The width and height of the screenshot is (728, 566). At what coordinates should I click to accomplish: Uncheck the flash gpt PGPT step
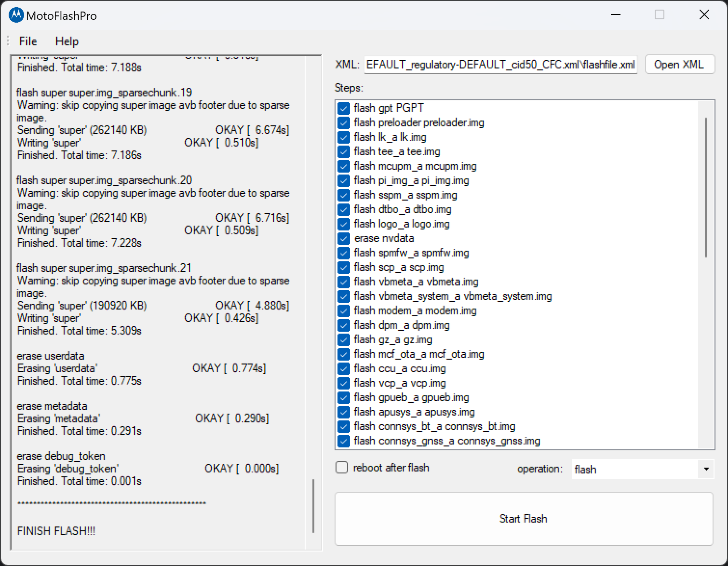tap(344, 108)
